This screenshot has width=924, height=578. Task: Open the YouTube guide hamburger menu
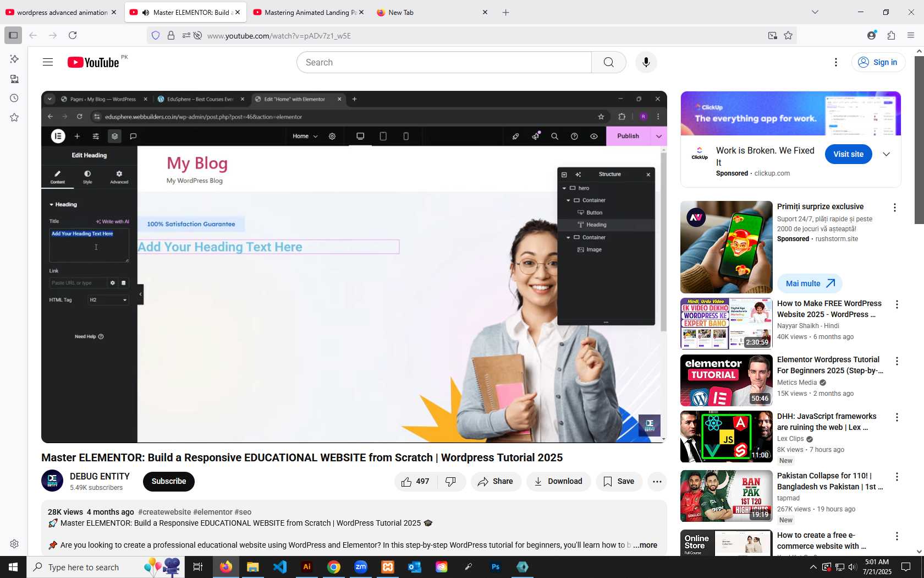pos(48,62)
